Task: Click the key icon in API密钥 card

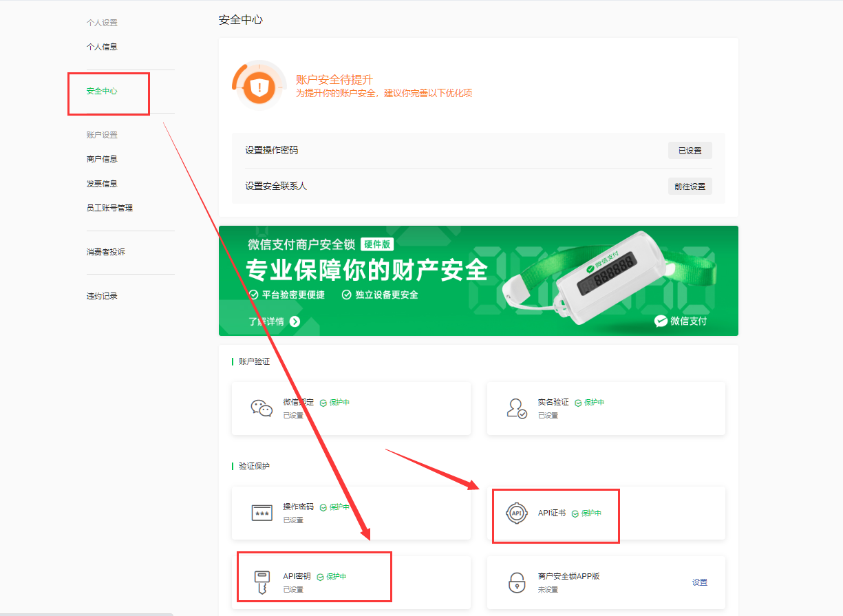Action: (x=262, y=583)
